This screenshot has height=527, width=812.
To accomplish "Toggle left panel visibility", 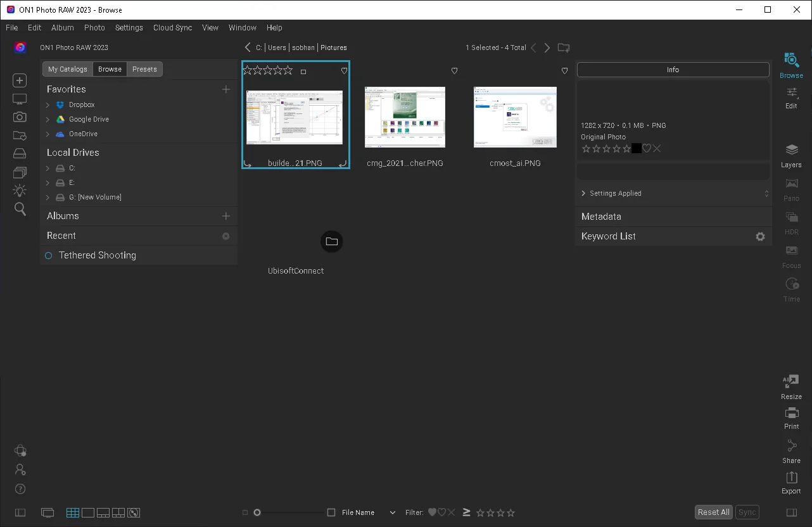I will pos(20,512).
